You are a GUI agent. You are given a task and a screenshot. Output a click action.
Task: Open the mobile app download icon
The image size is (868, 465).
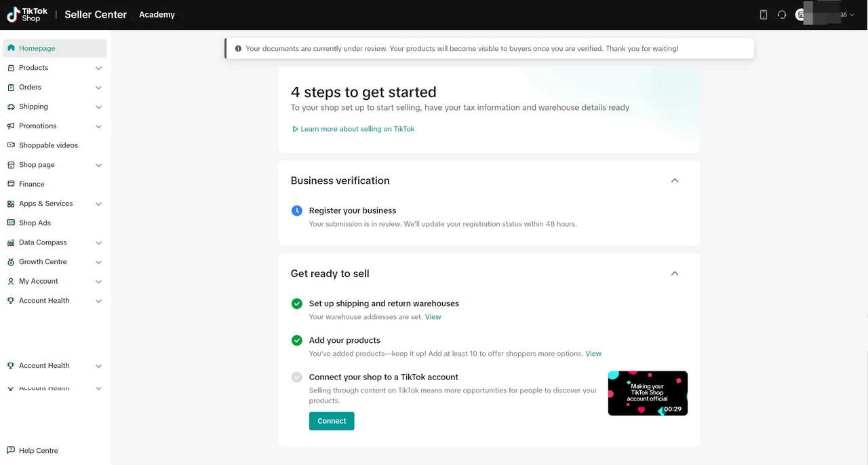point(763,15)
